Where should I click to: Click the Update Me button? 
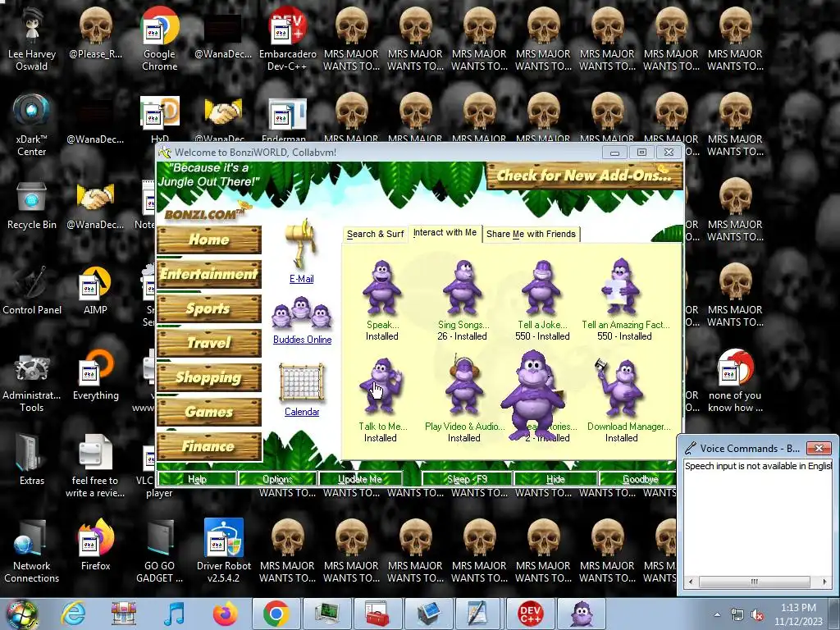pyautogui.click(x=360, y=479)
